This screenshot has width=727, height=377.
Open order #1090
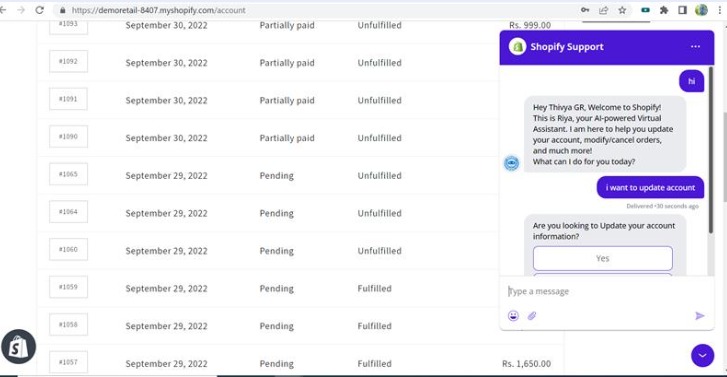68,136
